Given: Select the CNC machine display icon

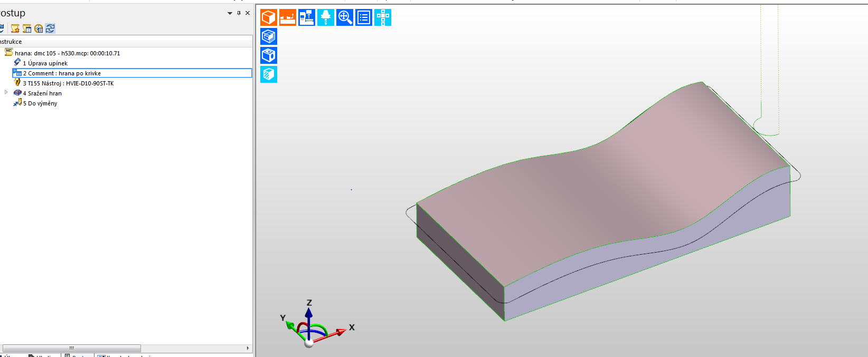Looking at the screenshot, I should coord(307,17).
